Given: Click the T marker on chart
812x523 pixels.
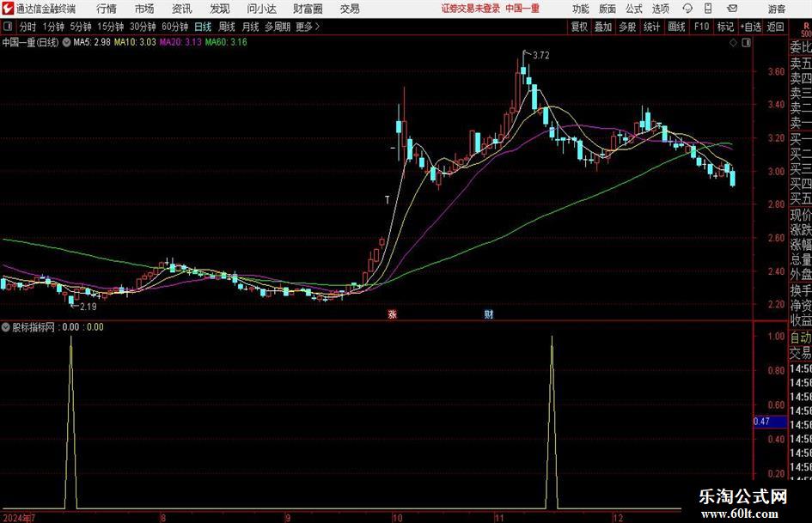Looking at the screenshot, I should 388,200.
